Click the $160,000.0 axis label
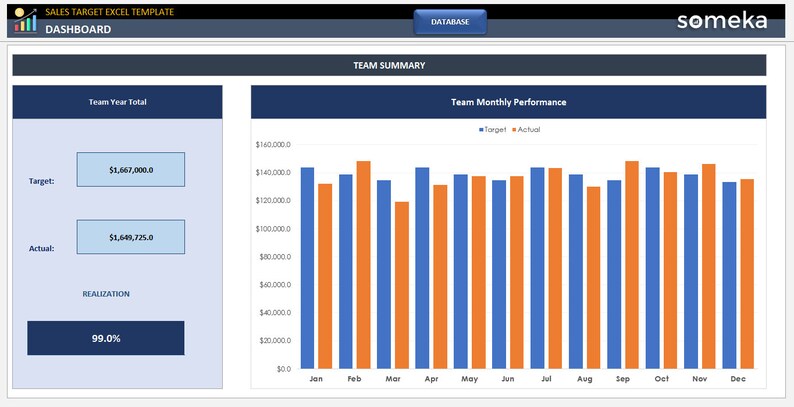Screen dimensions: 794x407 [273, 145]
